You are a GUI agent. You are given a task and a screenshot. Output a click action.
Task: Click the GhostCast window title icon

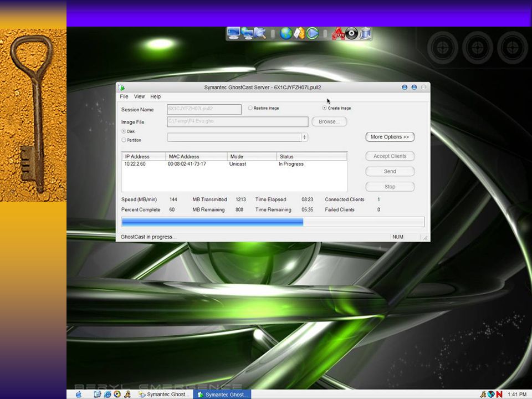coord(121,88)
